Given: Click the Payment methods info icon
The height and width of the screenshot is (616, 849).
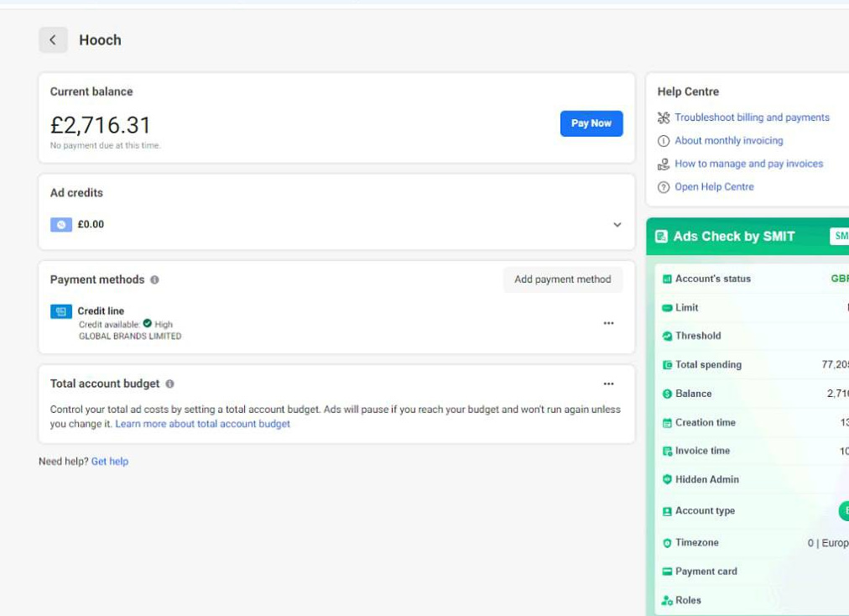Looking at the screenshot, I should tap(154, 280).
